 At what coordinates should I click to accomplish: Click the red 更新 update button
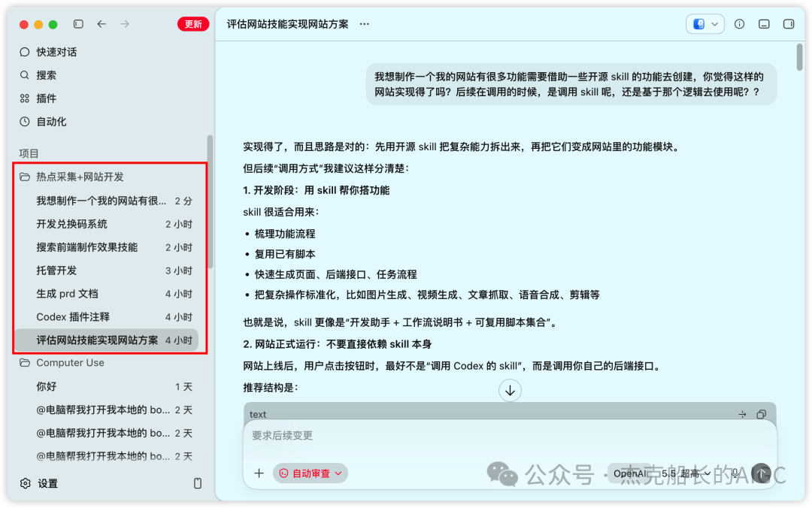(x=192, y=24)
